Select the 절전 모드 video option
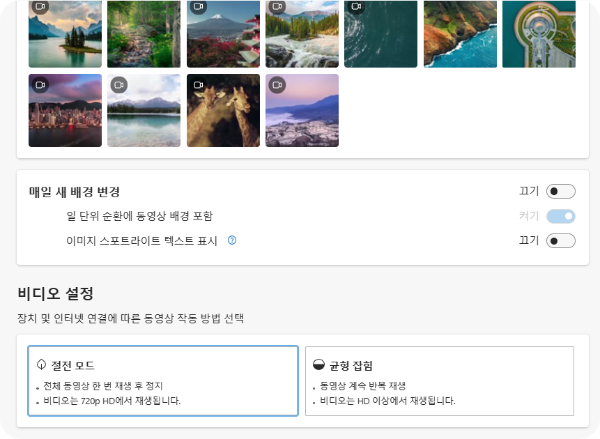Screen dimensions: 600x439 (163, 381)
